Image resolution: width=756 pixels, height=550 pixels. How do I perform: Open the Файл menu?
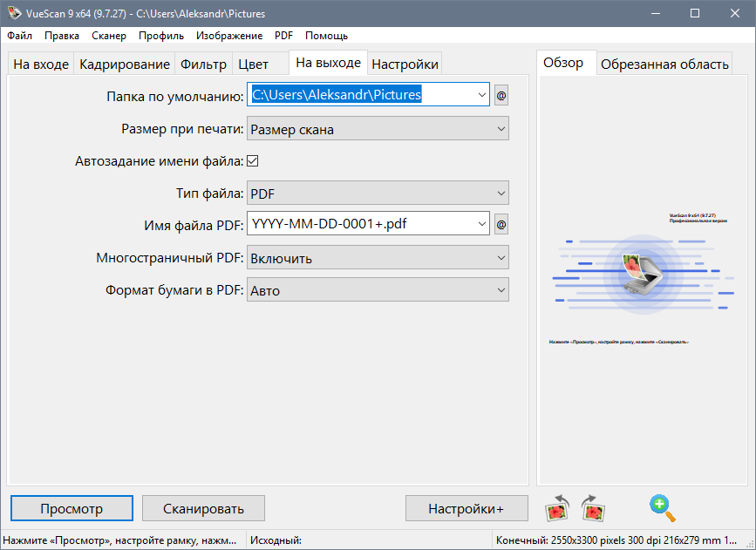coord(20,36)
